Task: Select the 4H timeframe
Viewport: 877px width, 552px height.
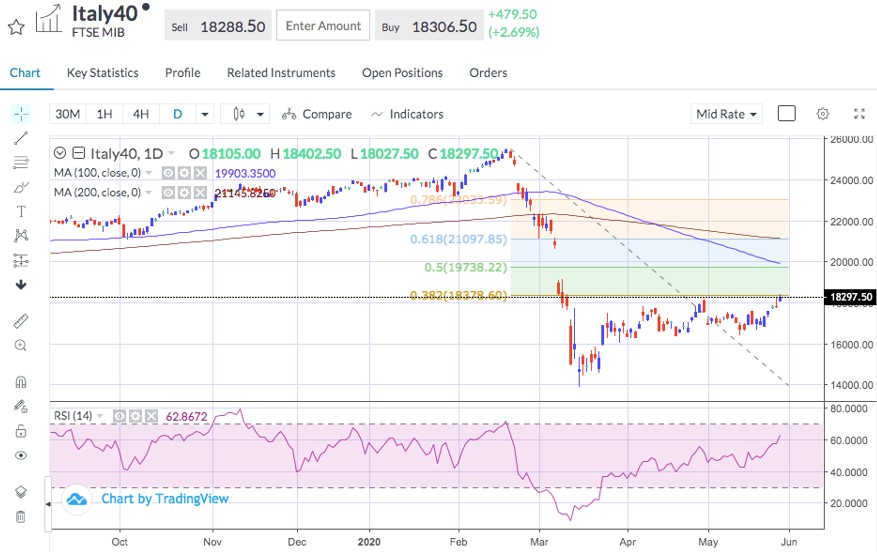Action: 141,114
